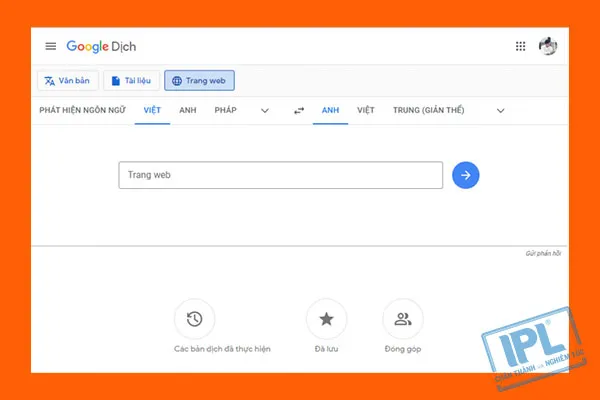Open the hamburger main menu
Viewport: 600px width, 400px height.
click(51, 46)
